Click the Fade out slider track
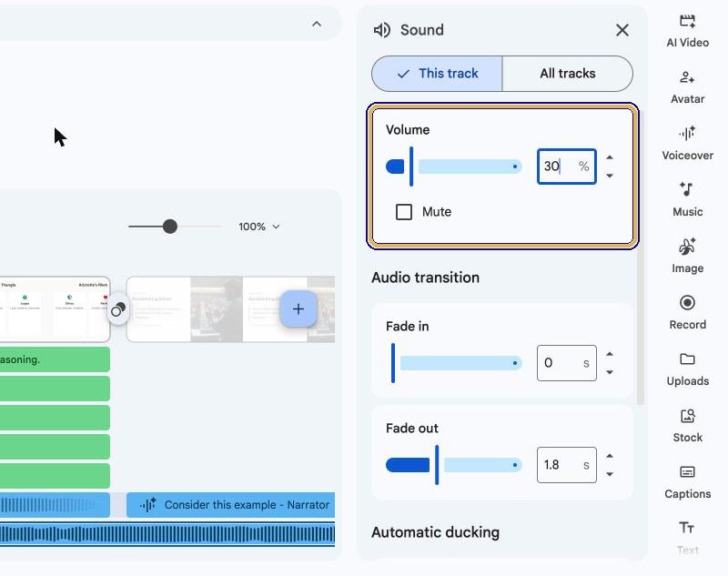This screenshot has width=728, height=576. (x=453, y=465)
